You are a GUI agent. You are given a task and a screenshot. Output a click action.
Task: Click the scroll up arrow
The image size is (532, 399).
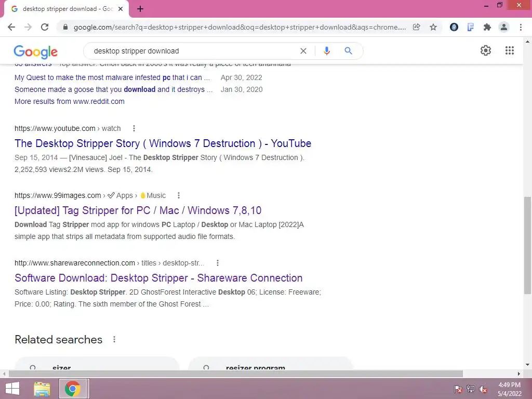(528, 42)
